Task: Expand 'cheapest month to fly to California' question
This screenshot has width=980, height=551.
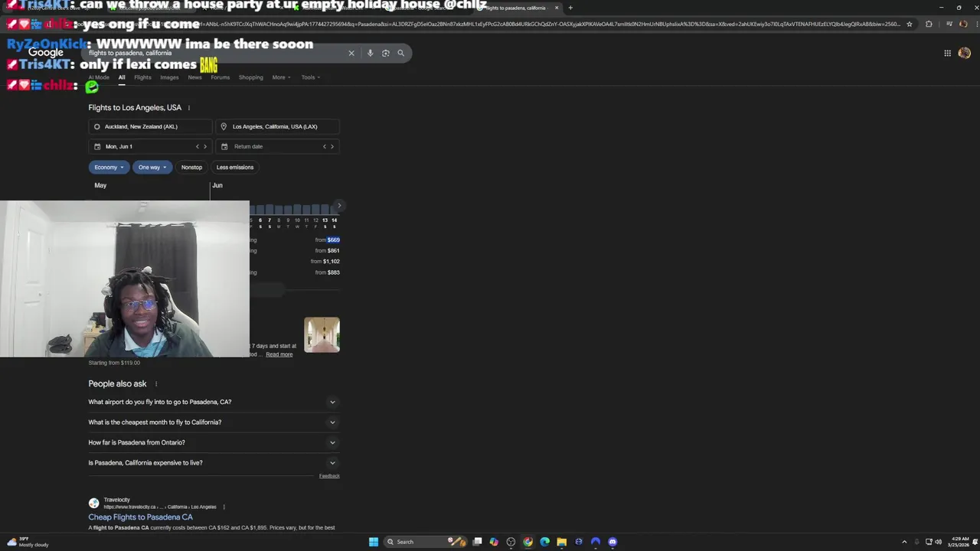Action: (214, 422)
